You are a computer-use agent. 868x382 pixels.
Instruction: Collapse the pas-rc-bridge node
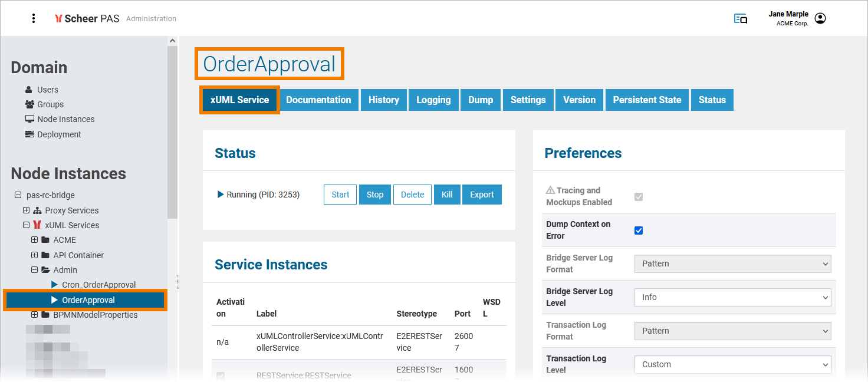[x=17, y=195]
